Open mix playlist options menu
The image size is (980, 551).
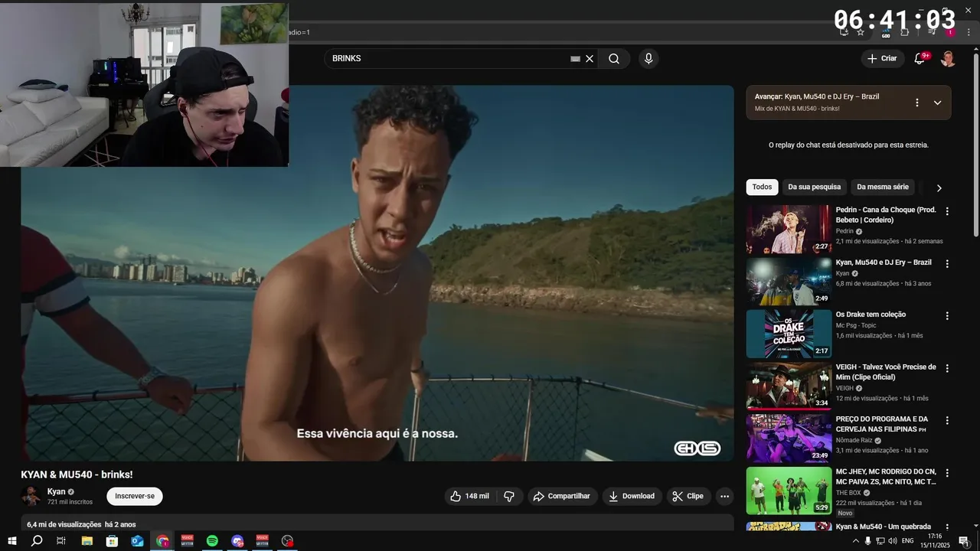coord(916,103)
